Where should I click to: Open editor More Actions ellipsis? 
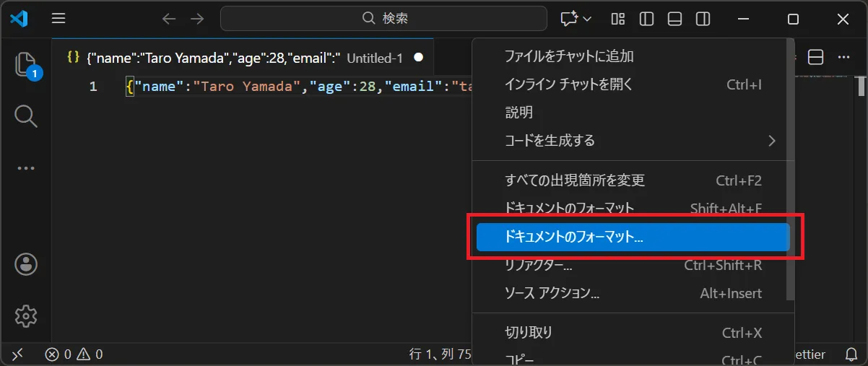tap(843, 57)
